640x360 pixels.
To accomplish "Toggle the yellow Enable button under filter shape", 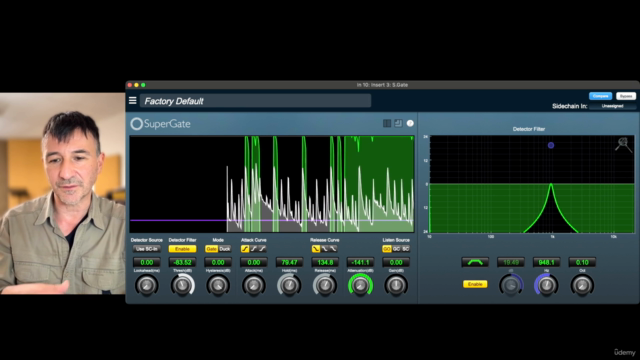I will coord(475,284).
